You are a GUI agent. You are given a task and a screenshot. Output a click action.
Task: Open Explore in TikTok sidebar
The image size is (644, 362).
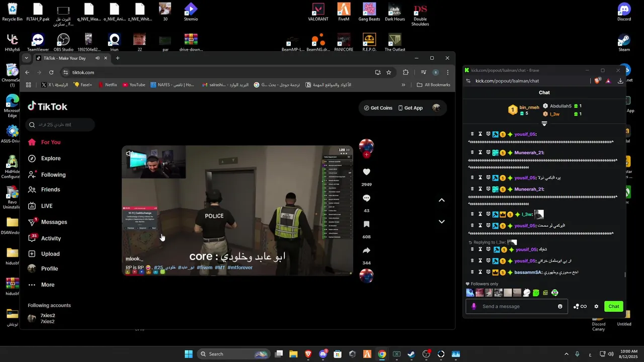(44, 158)
